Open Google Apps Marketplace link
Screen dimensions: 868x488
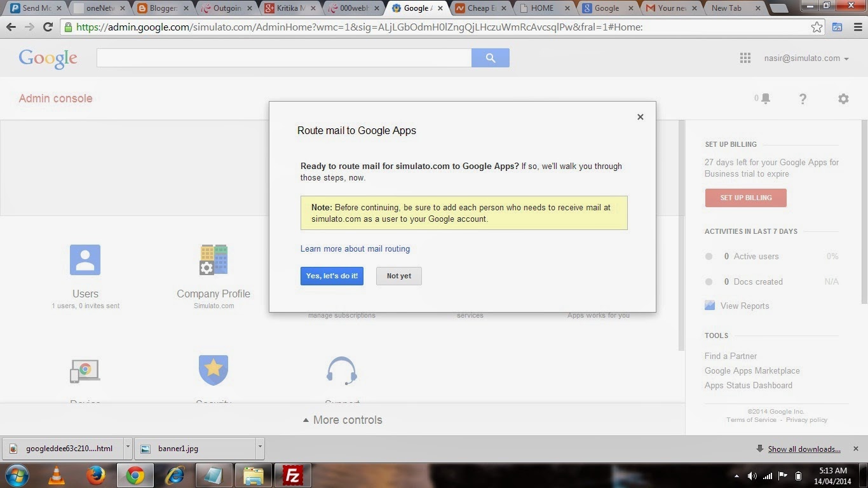point(752,370)
